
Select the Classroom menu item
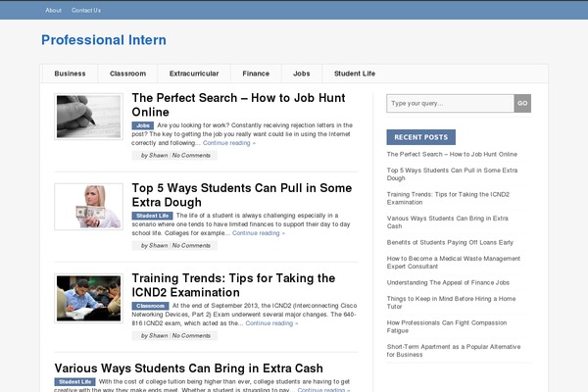click(x=127, y=73)
